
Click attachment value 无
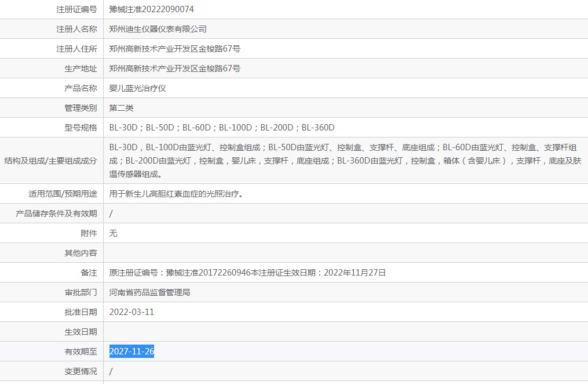point(113,233)
